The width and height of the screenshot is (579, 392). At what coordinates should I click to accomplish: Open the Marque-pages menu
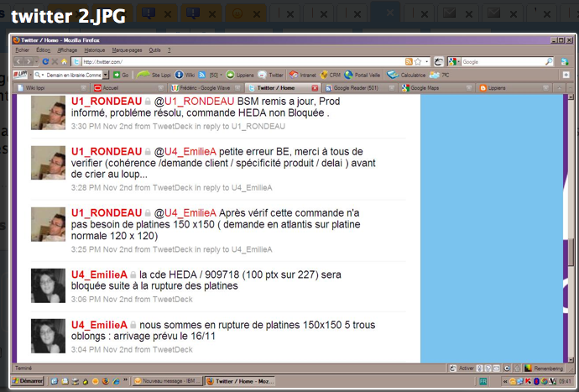128,50
